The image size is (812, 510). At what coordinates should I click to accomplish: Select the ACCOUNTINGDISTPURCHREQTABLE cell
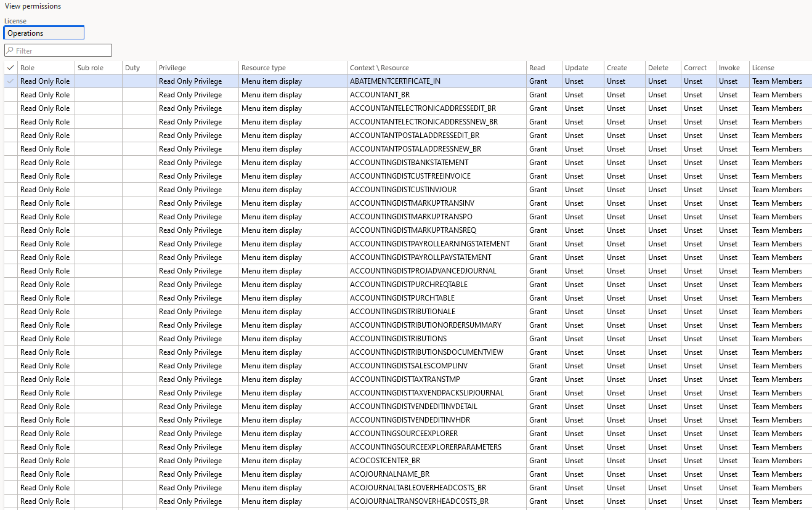tap(437, 285)
